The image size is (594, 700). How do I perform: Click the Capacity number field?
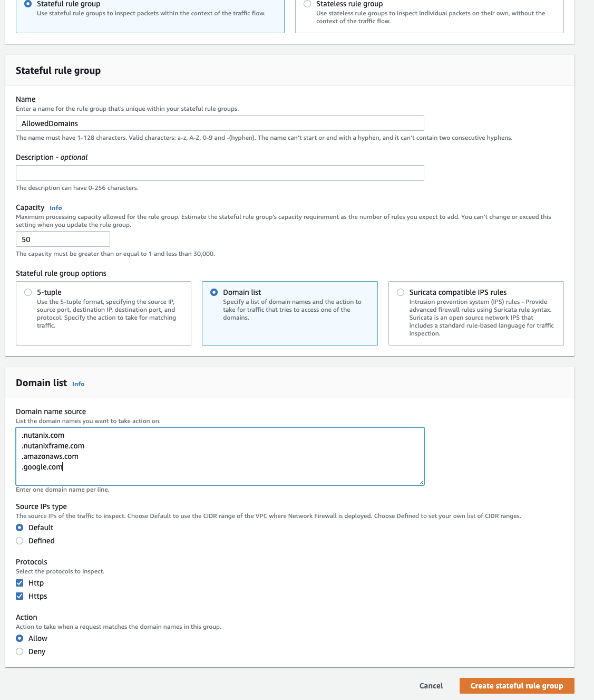[x=63, y=239]
